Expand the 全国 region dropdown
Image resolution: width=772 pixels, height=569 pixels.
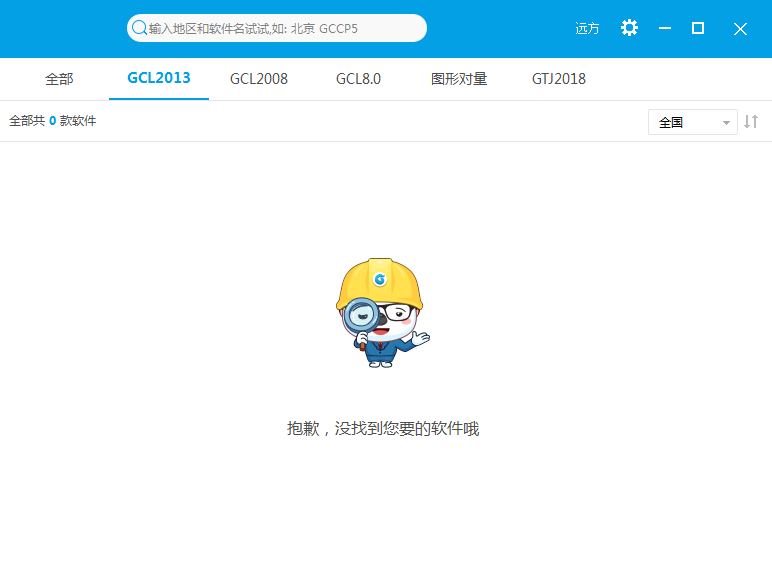[x=692, y=122]
